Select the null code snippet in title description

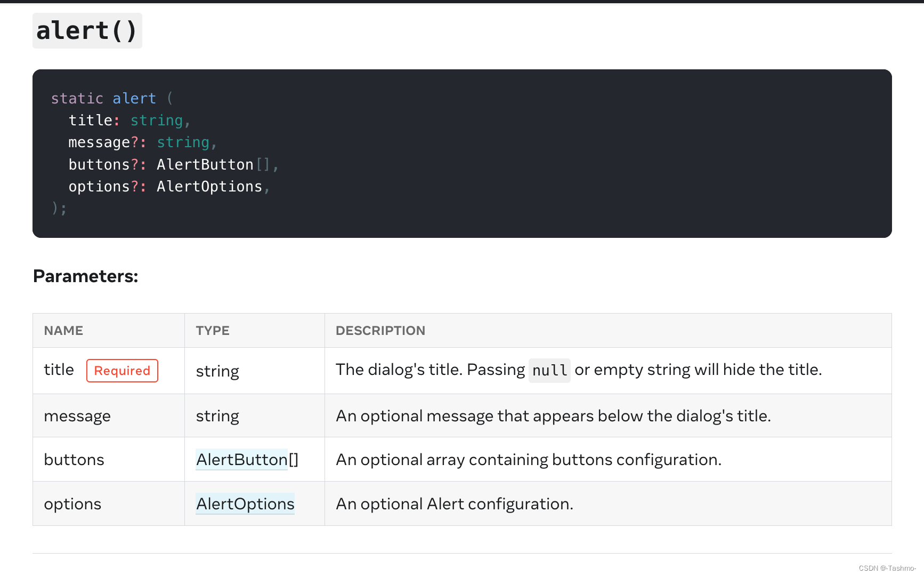point(549,370)
